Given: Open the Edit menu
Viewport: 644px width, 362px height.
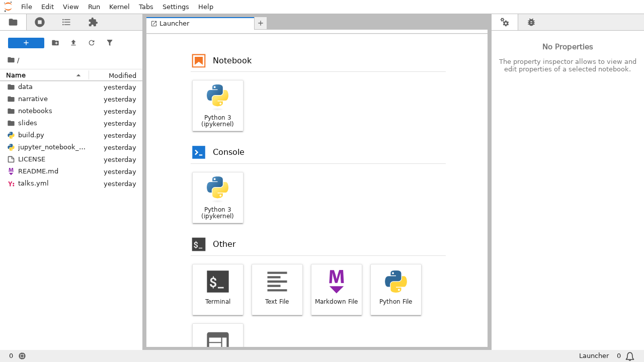Looking at the screenshot, I should point(47,7).
